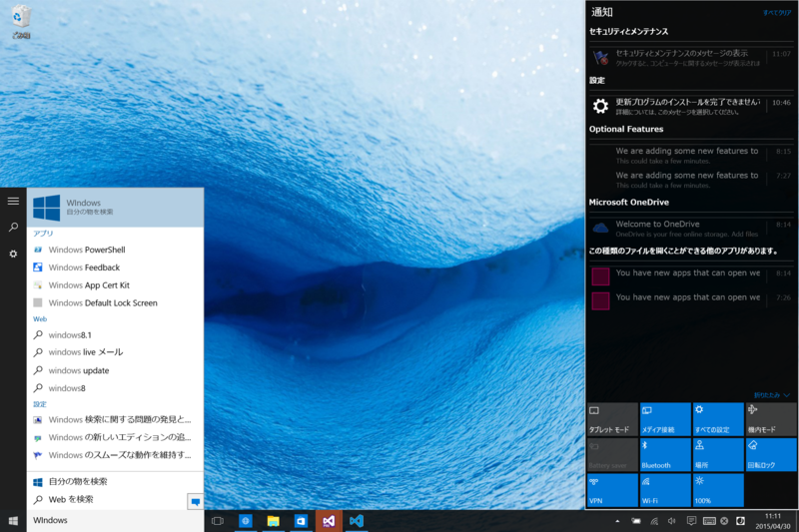Toggle the Media connect quick action tile

click(x=665, y=419)
